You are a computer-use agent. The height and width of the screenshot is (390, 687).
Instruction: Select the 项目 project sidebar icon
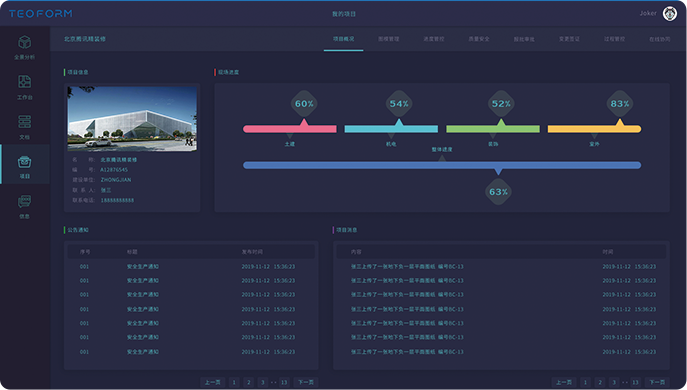pyautogui.click(x=25, y=162)
